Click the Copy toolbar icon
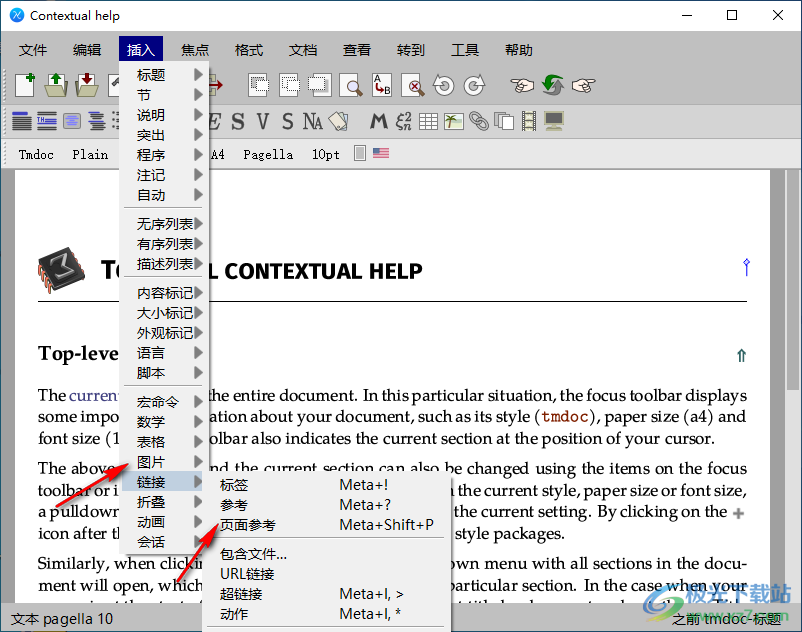The image size is (802, 632). coord(290,85)
